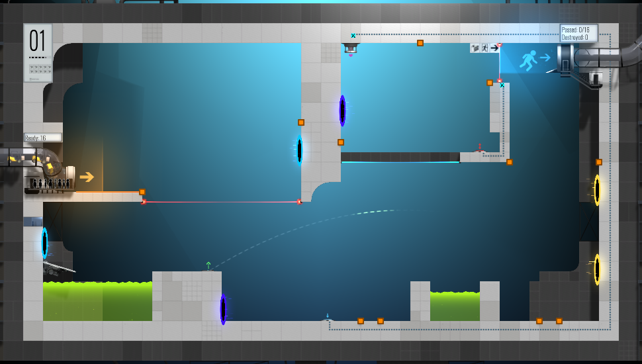The width and height of the screenshot is (642, 364).
Task: Select the anchor above the pillar's cyan portal
Action: coord(301,122)
